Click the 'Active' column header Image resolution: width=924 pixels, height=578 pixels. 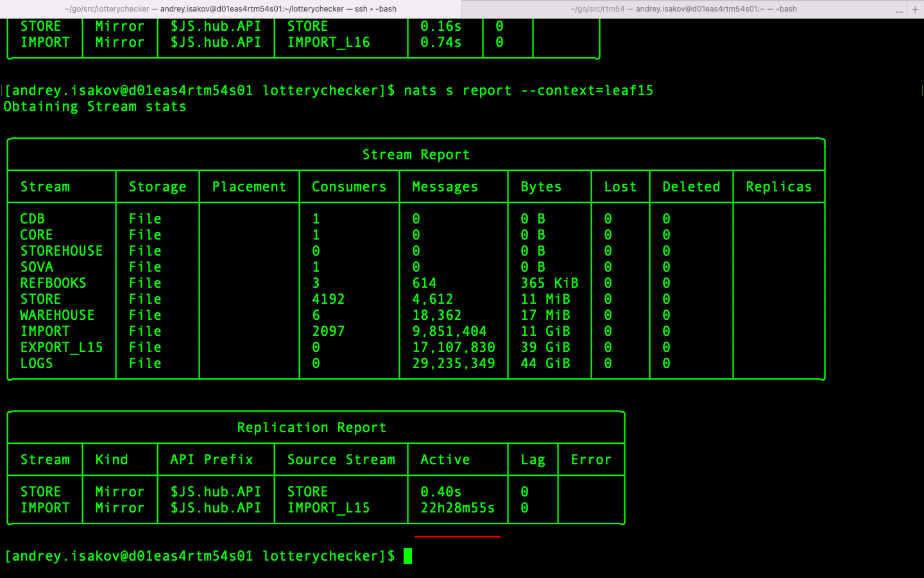[445, 460]
